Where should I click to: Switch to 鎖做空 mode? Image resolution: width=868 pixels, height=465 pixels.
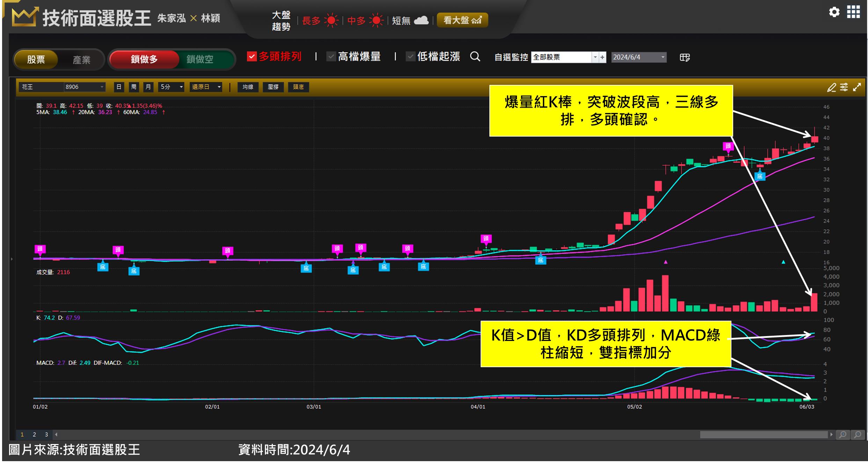[200, 59]
